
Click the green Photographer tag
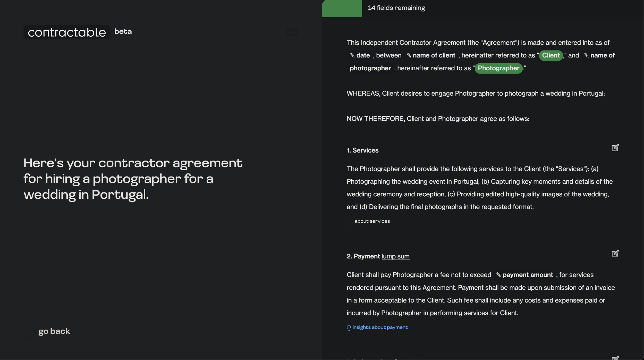tap(498, 68)
